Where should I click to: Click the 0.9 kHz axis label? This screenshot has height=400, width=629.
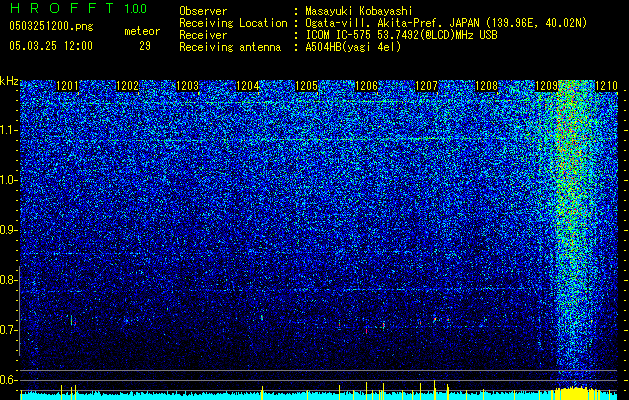(x=9, y=230)
